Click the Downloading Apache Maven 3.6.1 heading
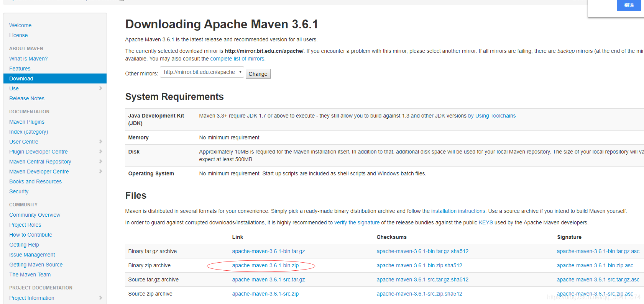This screenshot has width=644, height=304. pyautogui.click(x=222, y=24)
